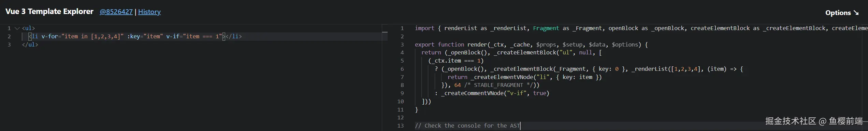Click the _createElementBlock("ul") return line

point(511,52)
